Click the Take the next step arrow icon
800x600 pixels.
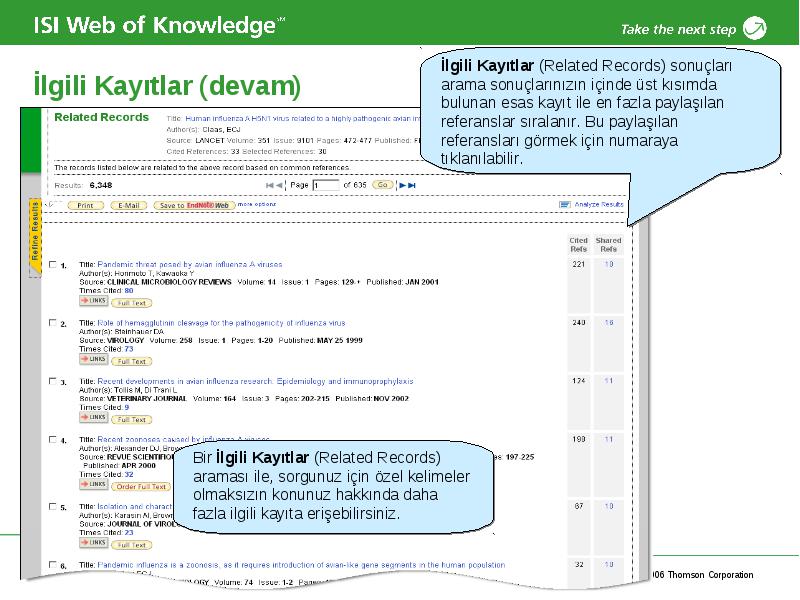[755, 28]
